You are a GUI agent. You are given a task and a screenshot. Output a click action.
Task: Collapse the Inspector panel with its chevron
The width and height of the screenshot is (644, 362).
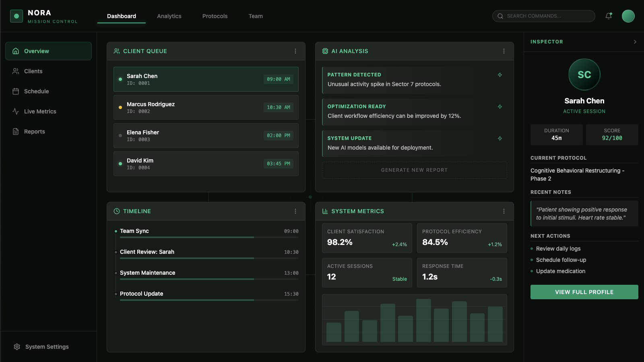coord(635,41)
